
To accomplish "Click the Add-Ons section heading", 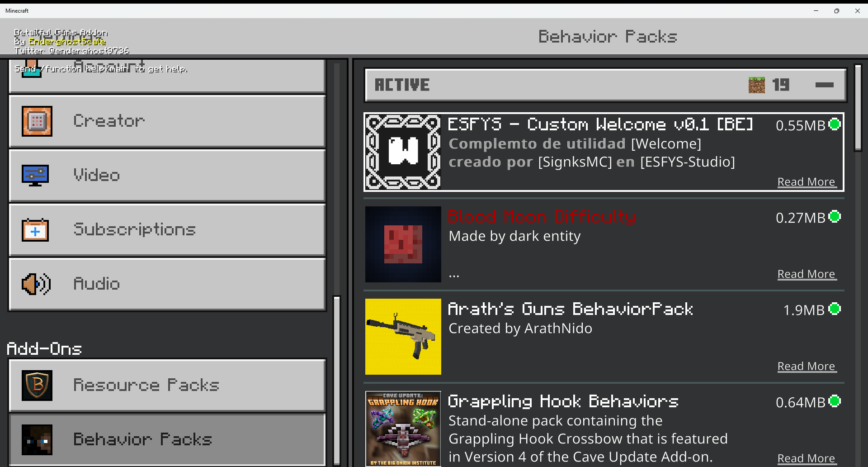I will coord(44,349).
